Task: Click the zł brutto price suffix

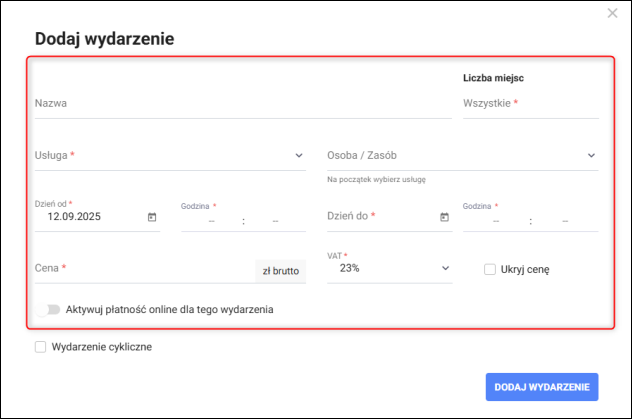Action: click(280, 270)
